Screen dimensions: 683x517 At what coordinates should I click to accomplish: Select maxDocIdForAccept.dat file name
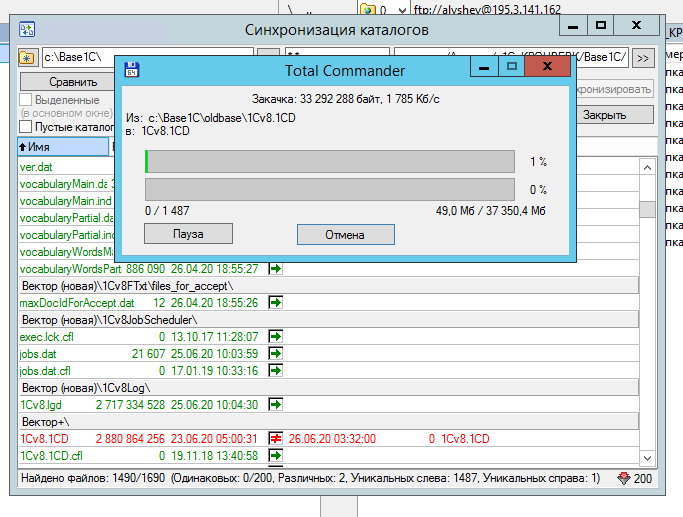click(x=77, y=303)
